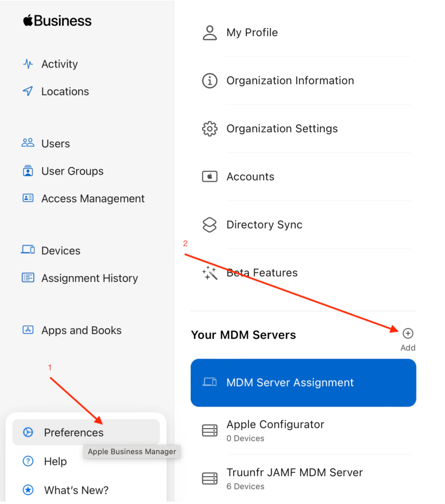Click the Preferences gear icon

click(x=28, y=433)
